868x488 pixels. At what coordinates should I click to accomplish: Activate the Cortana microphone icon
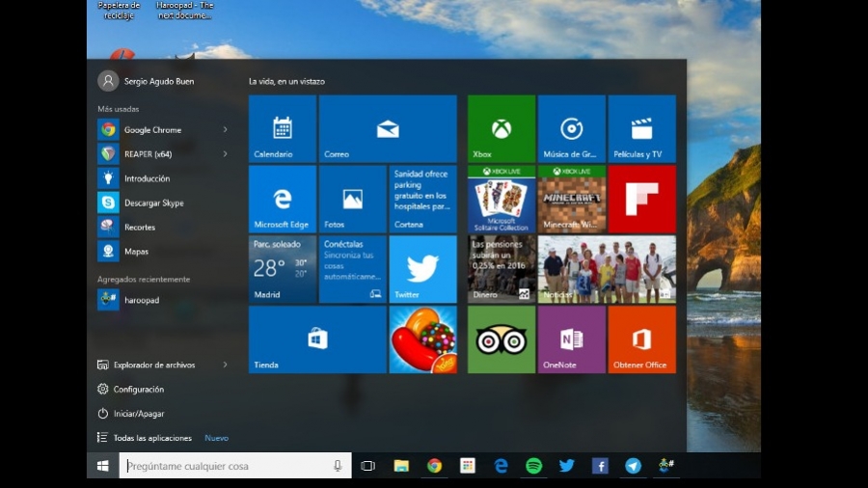[x=338, y=466]
